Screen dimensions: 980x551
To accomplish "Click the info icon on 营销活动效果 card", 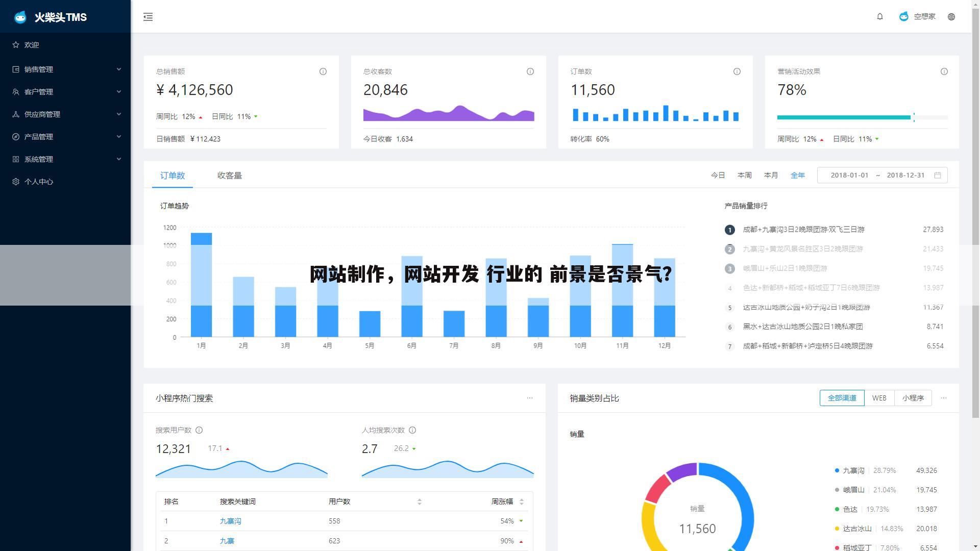I will click(944, 71).
